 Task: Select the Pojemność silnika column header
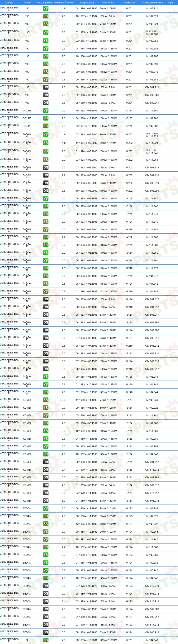(64, 3)
